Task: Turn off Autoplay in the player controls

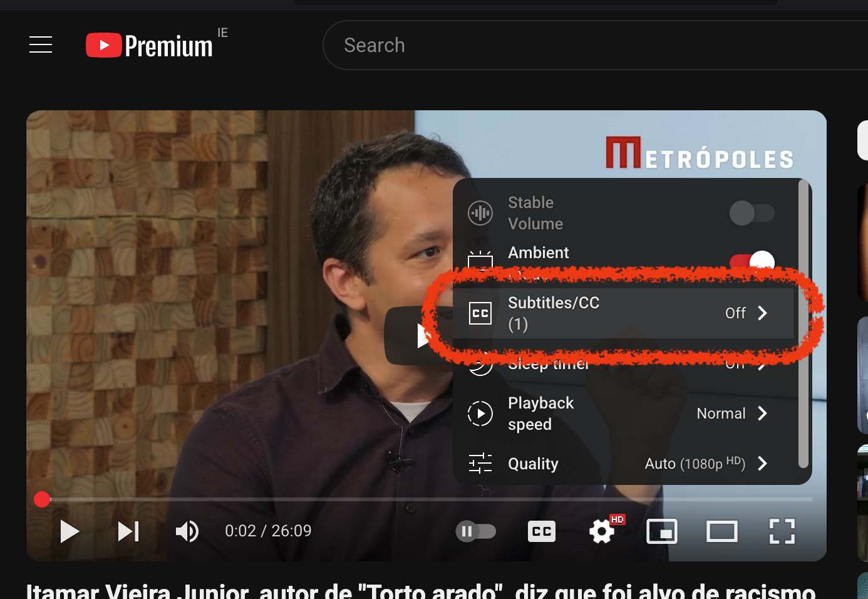Action: [x=476, y=531]
